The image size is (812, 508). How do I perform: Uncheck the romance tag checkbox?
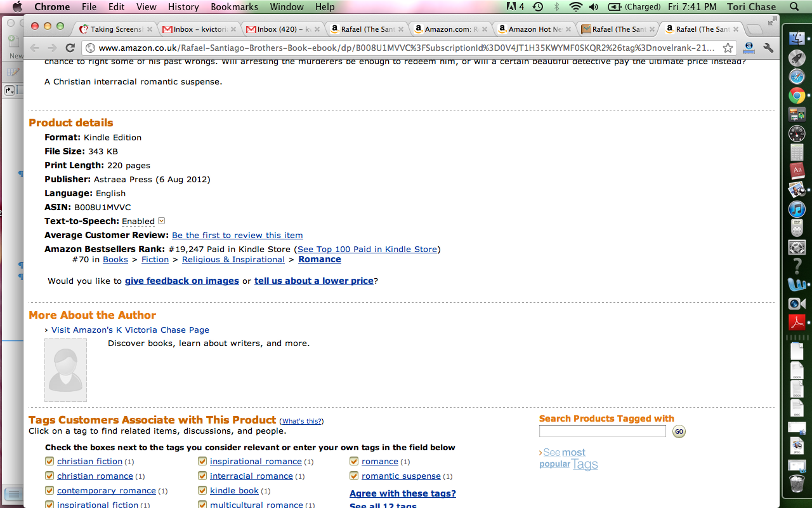point(354,462)
